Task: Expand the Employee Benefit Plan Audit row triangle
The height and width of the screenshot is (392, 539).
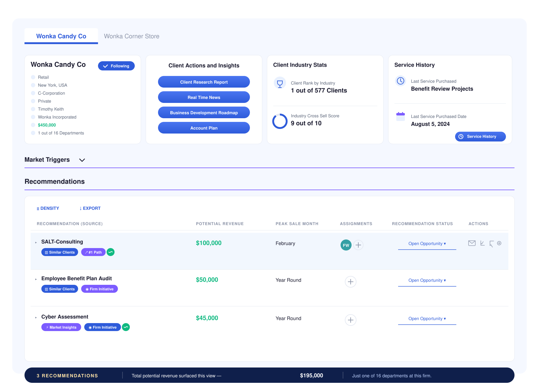Action: tap(36, 279)
